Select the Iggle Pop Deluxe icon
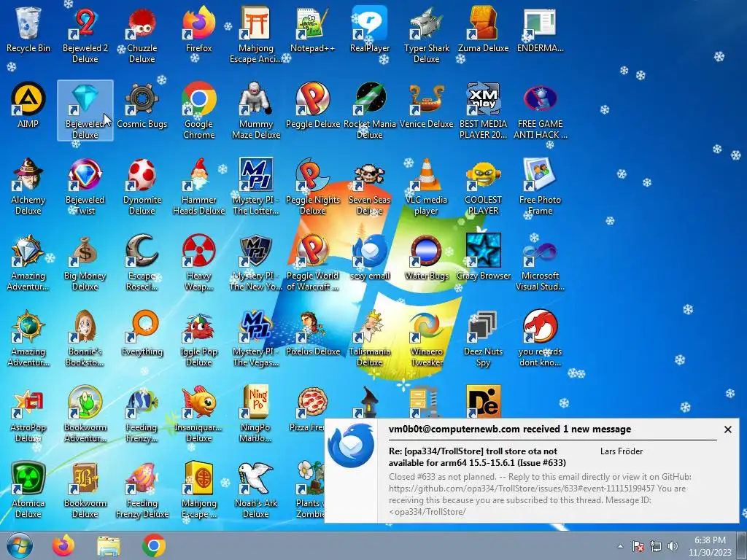The image size is (747, 560). coord(199,338)
